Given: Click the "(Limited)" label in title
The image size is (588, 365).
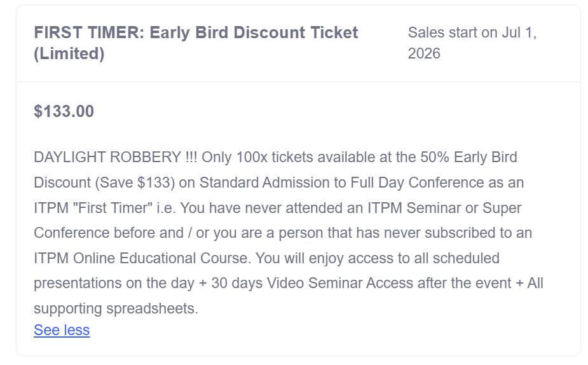Looking at the screenshot, I should pos(69,53).
